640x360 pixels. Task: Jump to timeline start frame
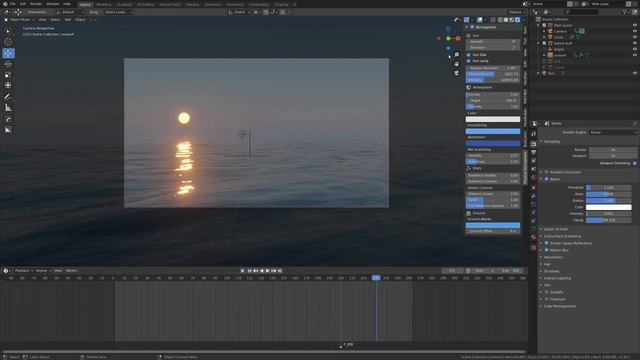pos(249,271)
